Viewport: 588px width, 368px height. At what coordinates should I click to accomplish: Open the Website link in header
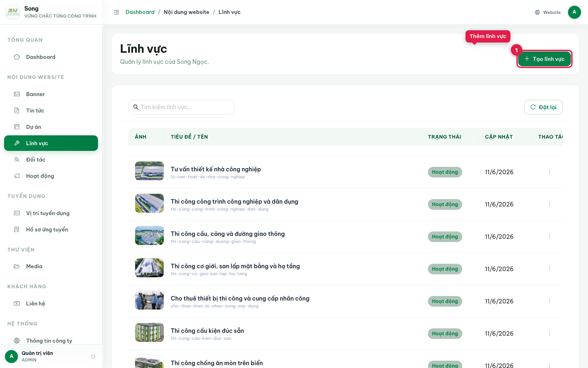pos(548,12)
